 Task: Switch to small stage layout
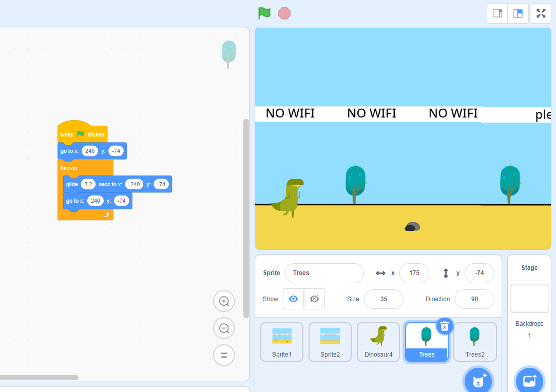497,13
